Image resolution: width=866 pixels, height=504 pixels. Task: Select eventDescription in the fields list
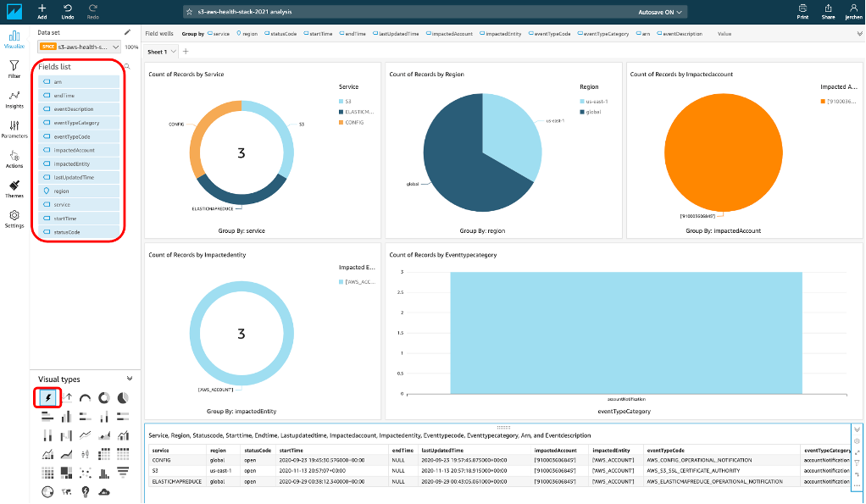(79, 109)
